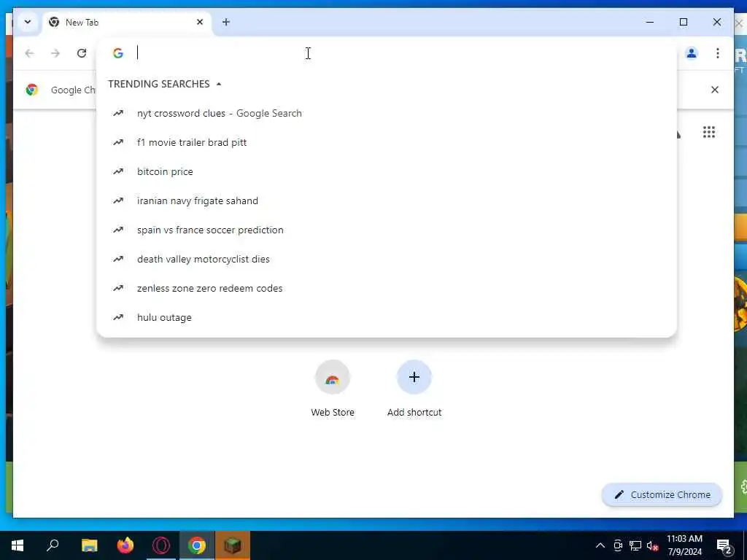Minimize the Chrome window

[650, 22]
